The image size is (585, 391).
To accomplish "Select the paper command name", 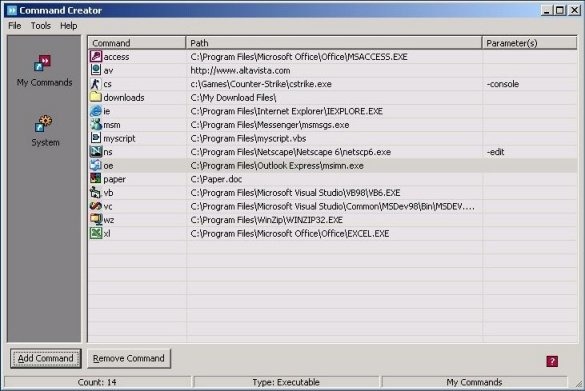I will coord(115,179).
